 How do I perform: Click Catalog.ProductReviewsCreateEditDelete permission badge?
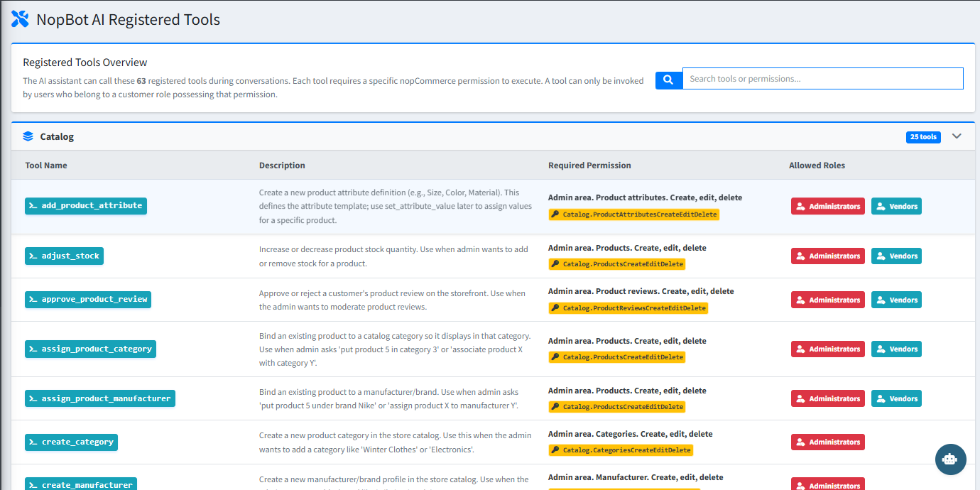(x=628, y=308)
